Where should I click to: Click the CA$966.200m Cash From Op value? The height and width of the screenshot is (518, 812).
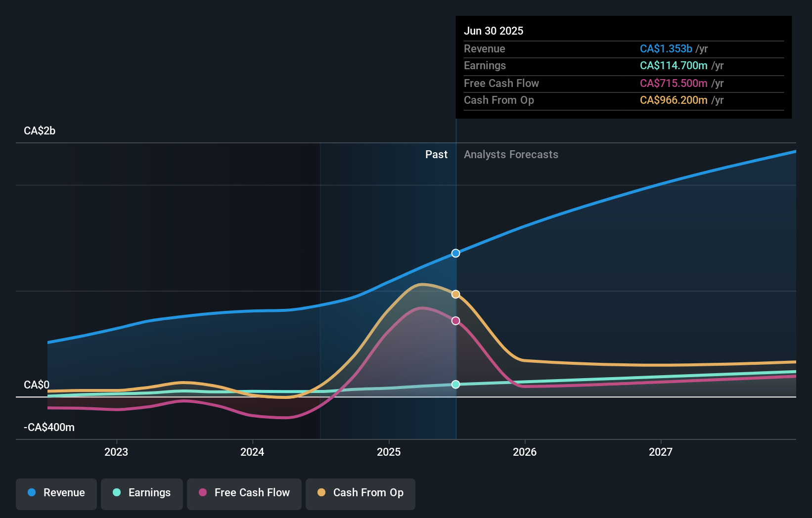click(x=673, y=100)
